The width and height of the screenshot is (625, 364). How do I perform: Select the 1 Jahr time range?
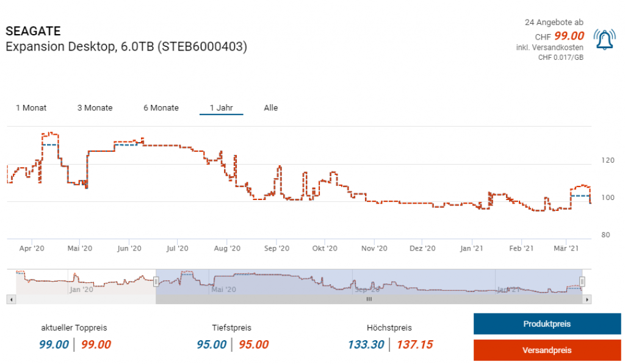click(221, 108)
